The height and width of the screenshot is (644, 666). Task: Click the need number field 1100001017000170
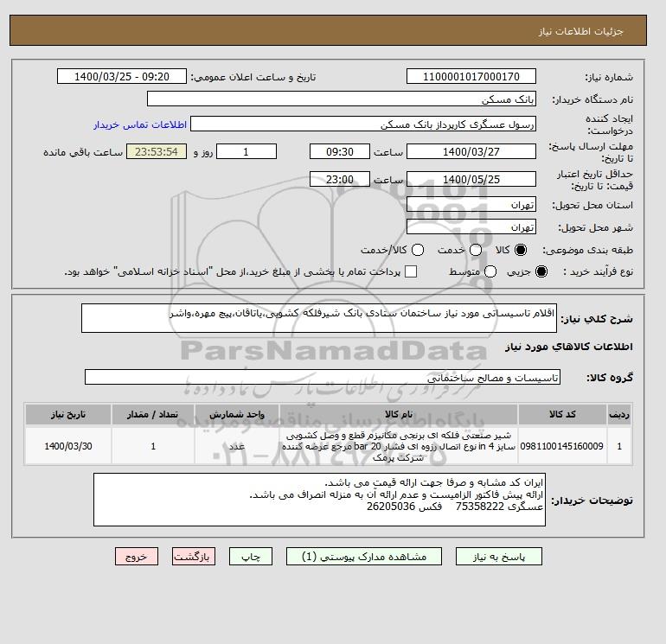[x=471, y=76]
